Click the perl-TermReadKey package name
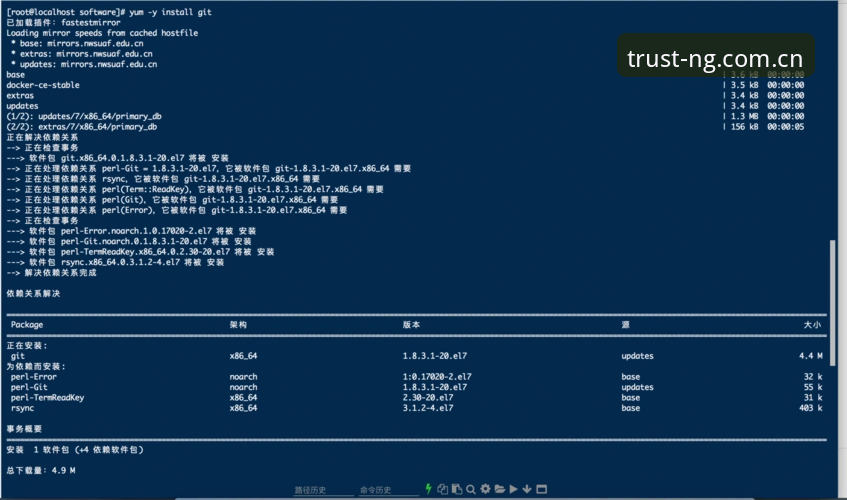The image size is (847, 500). click(48, 397)
